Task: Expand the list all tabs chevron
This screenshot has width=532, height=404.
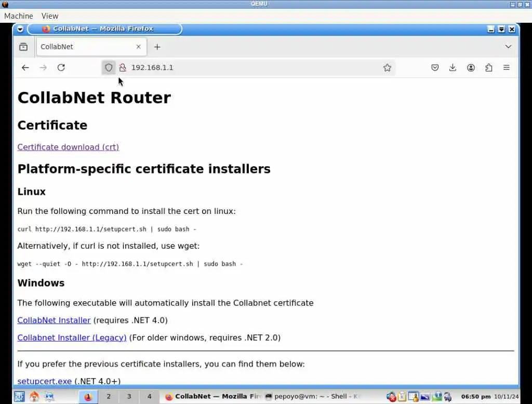Action: pos(508,46)
